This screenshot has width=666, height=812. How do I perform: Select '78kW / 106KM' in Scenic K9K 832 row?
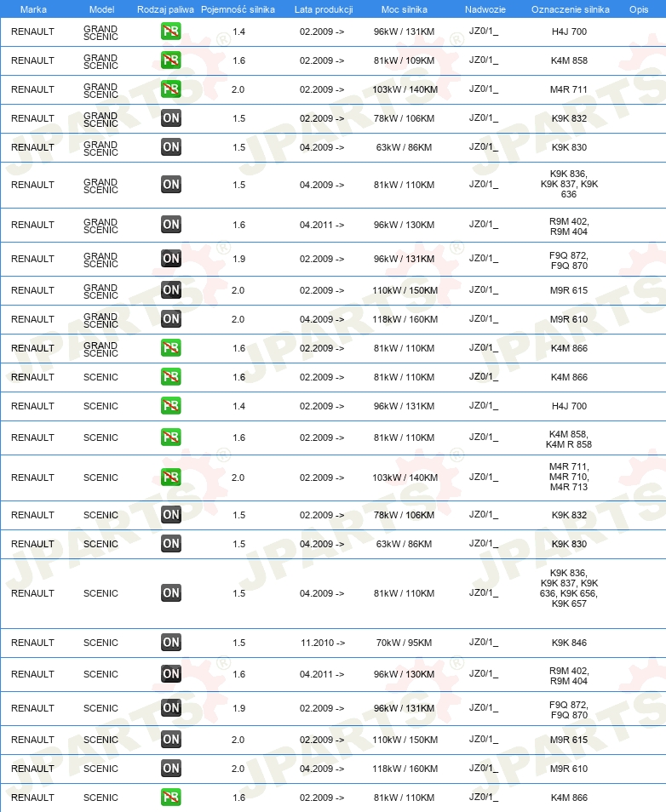[x=405, y=515]
